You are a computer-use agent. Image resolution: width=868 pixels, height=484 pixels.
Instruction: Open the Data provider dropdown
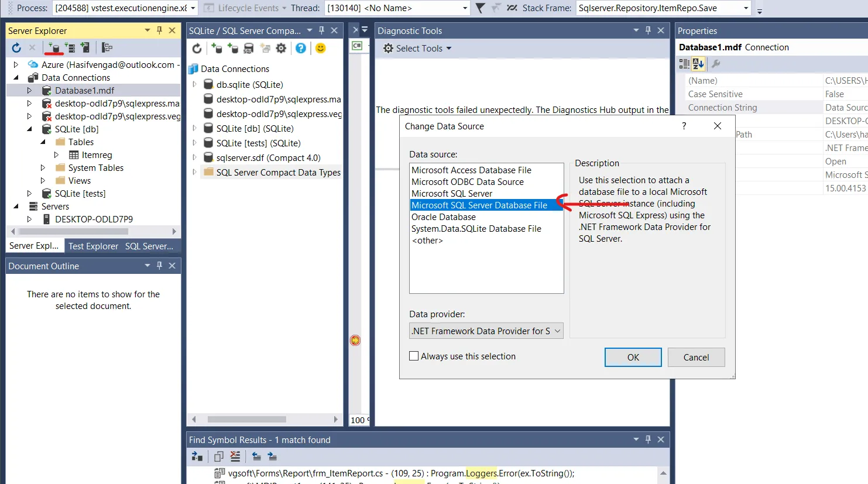tap(486, 331)
